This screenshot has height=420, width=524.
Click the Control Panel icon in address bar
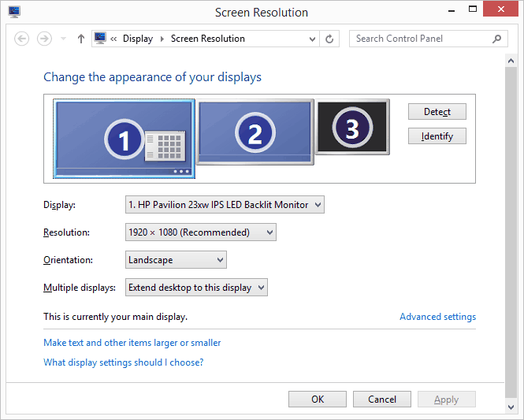tap(100, 39)
